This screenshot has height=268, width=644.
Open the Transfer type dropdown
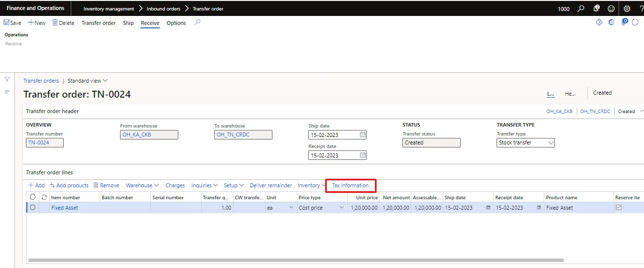[551, 142]
